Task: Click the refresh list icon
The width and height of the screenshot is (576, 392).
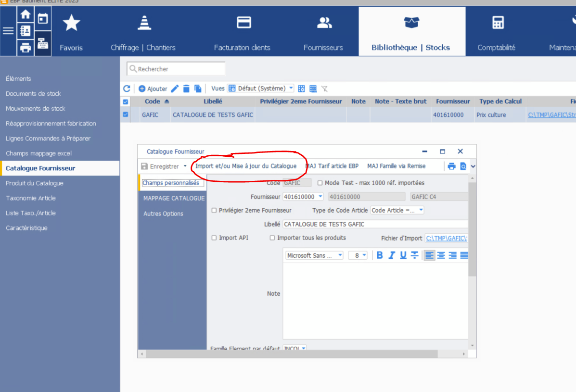Action: point(127,89)
